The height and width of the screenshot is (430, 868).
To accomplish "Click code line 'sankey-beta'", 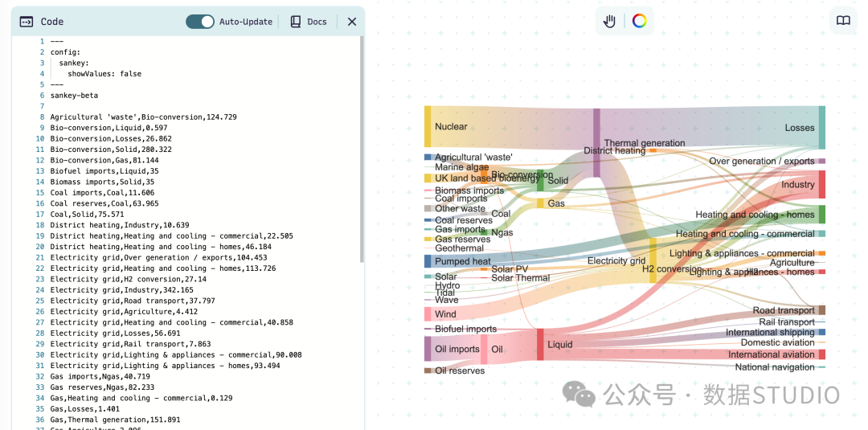I will point(74,95).
